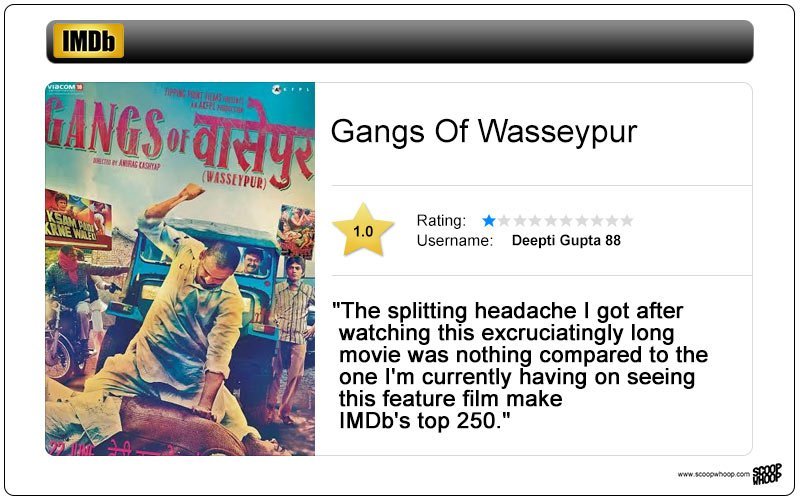Select the last grey rating star
800x500 pixels.
[627, 220]
